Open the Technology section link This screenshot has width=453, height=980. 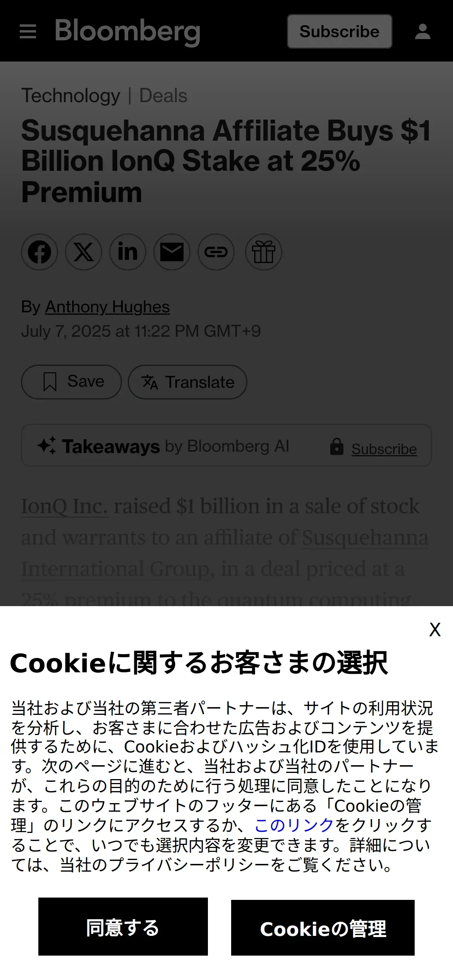click(71, 96)
